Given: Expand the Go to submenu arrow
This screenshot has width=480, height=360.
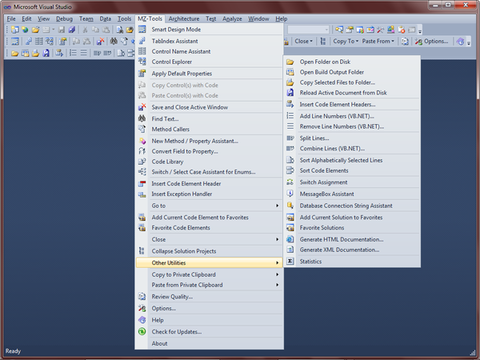Looking at the screenshot, I should (x=277, y=206).
